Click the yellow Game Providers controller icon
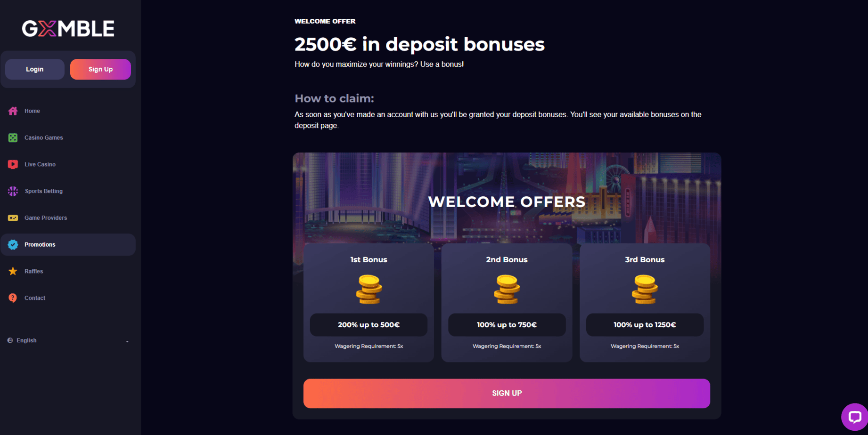The image size is (868, 435). coord(13,218)
